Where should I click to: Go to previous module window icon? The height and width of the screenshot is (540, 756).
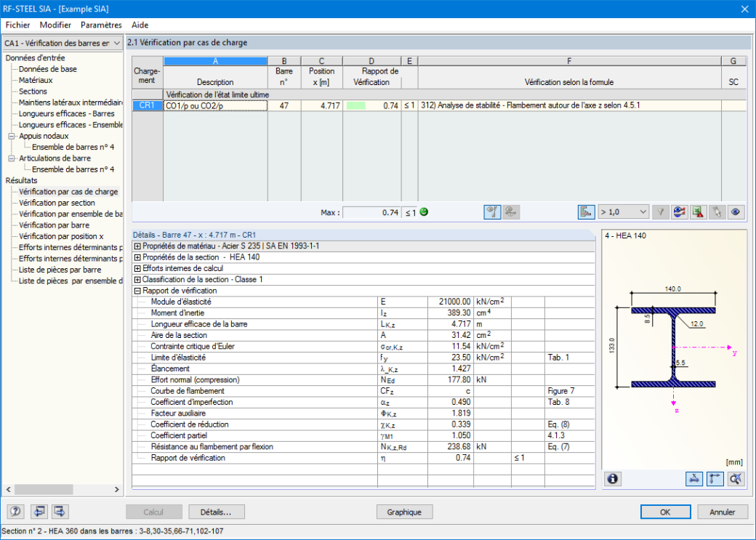point(39,512)
